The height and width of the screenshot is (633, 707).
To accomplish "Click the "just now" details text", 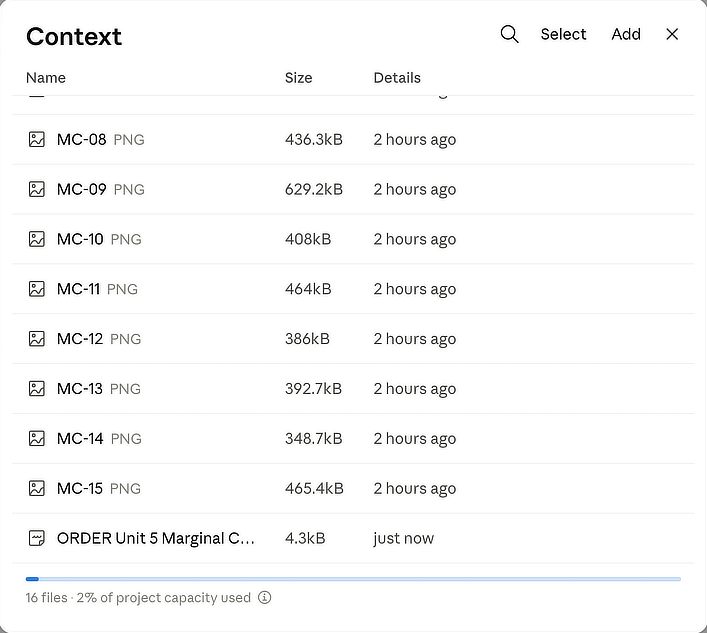I will 404,538.
